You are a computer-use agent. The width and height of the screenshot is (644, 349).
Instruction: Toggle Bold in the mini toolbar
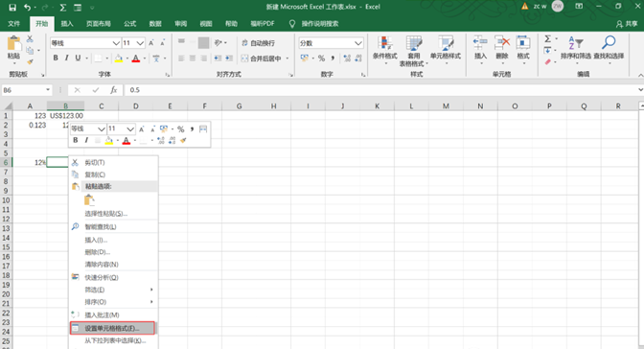pos(75,140)
